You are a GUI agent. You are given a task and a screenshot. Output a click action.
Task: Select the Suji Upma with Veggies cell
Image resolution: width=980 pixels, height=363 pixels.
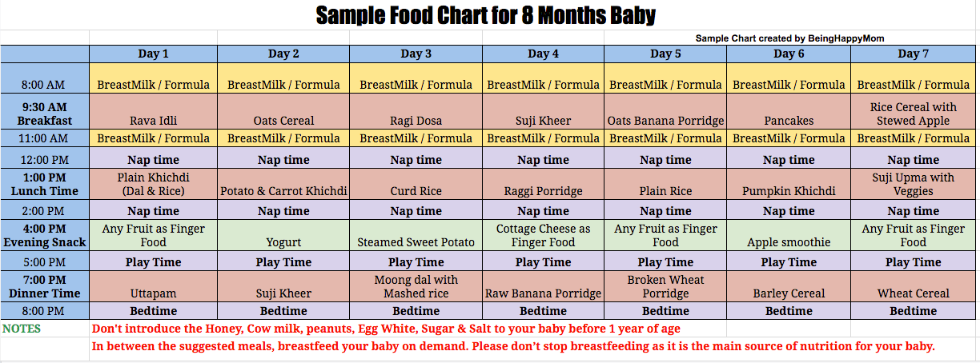(914, 184)
